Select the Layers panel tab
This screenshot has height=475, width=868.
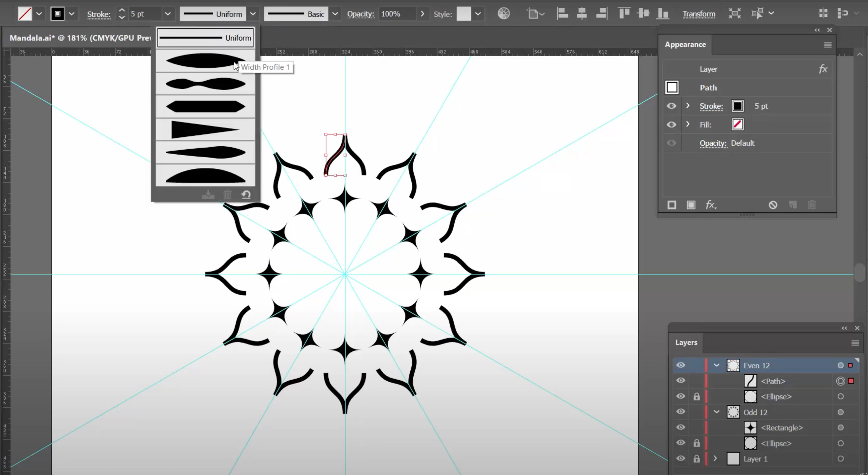click(686, 342)
